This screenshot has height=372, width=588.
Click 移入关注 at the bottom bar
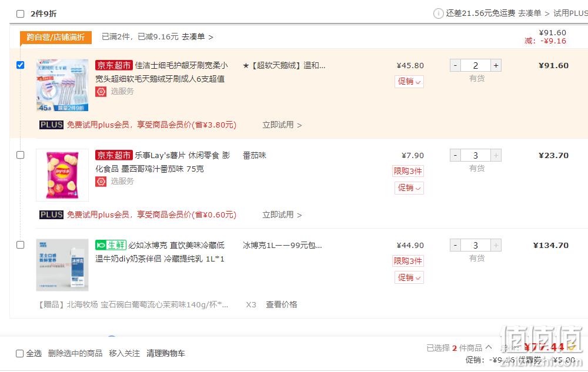point(125,353)
